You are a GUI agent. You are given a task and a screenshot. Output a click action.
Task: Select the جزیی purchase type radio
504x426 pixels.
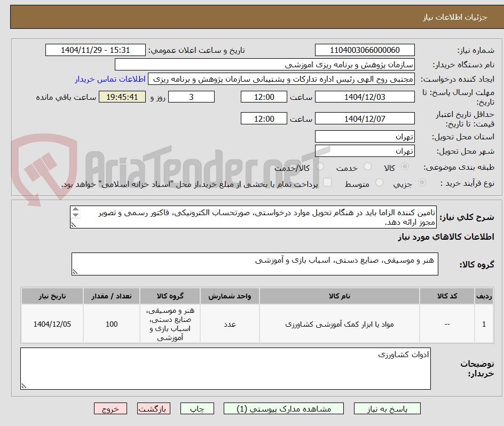point(422,183)
